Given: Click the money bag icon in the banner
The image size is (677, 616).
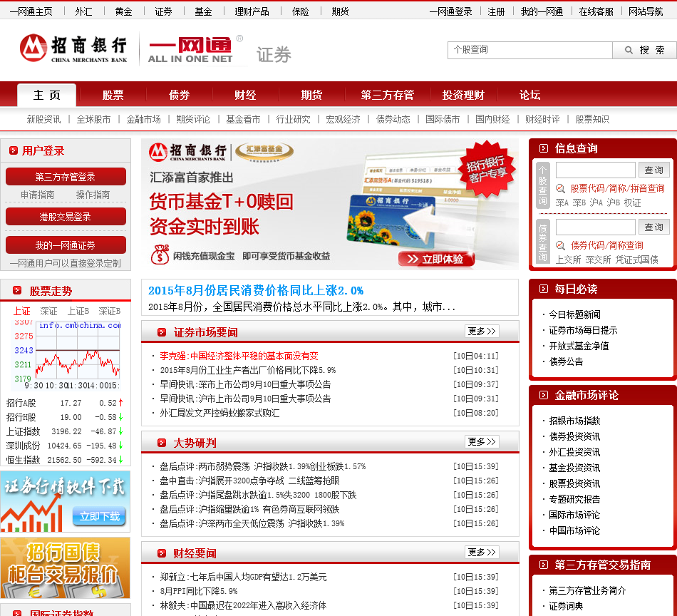Looking at the screenshot, I should (160, 255).
